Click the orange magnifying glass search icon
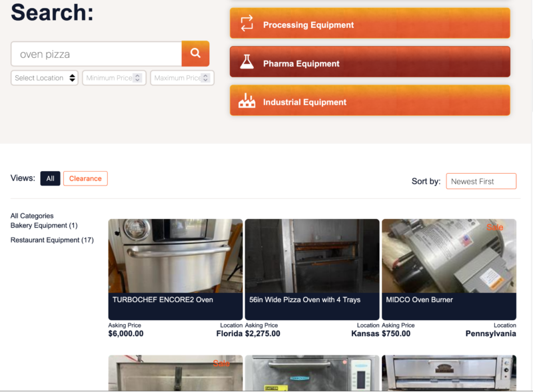The height and width of the screenshot is (392, 533). (x=195, y=53)
